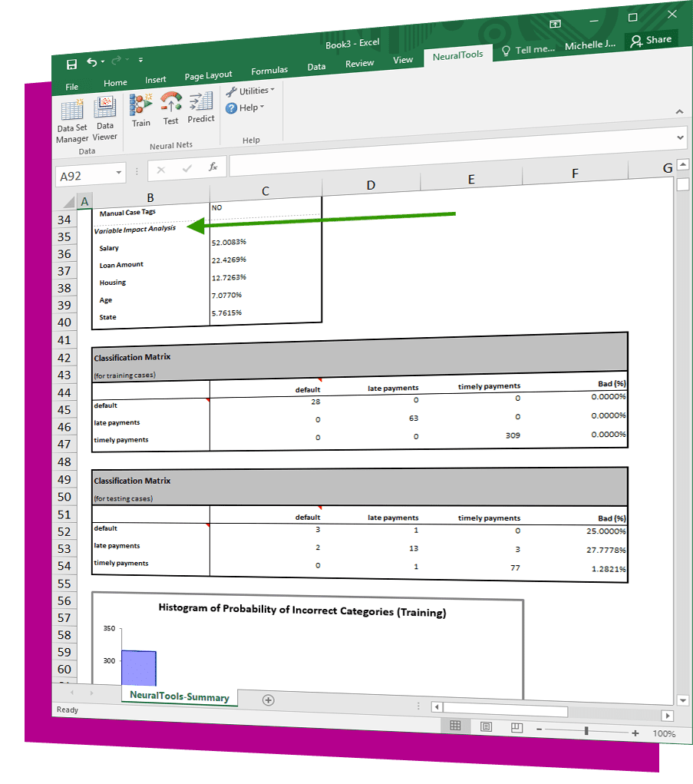The height and width of the screenshot is (784, 693).
Task: Open the Data Set Manager
Action: [72, 121]
